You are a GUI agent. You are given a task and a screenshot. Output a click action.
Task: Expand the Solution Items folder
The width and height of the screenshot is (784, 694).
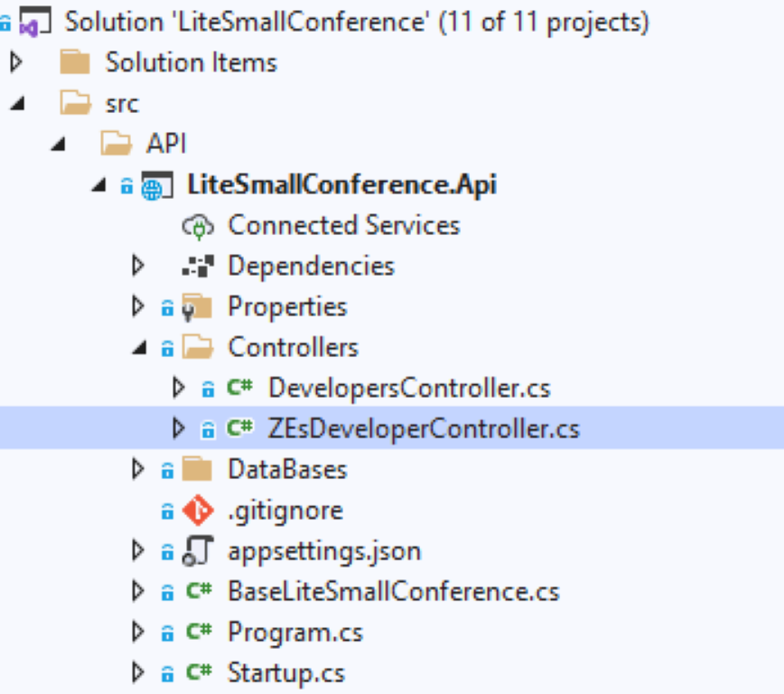(x=16, y=62)
